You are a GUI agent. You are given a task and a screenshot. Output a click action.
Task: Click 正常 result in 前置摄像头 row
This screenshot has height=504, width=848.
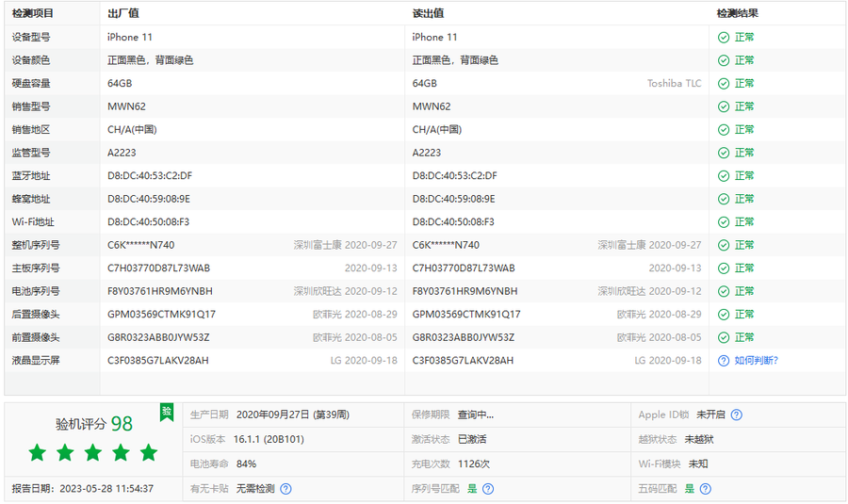click(744, 337)
